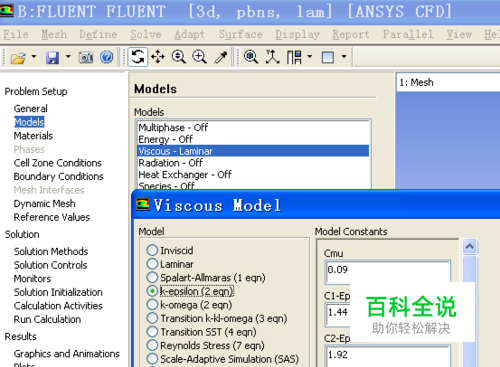500x367 pixels.
Task: Expand the graphics window display dropdown arrow
Action: point(344,57)
